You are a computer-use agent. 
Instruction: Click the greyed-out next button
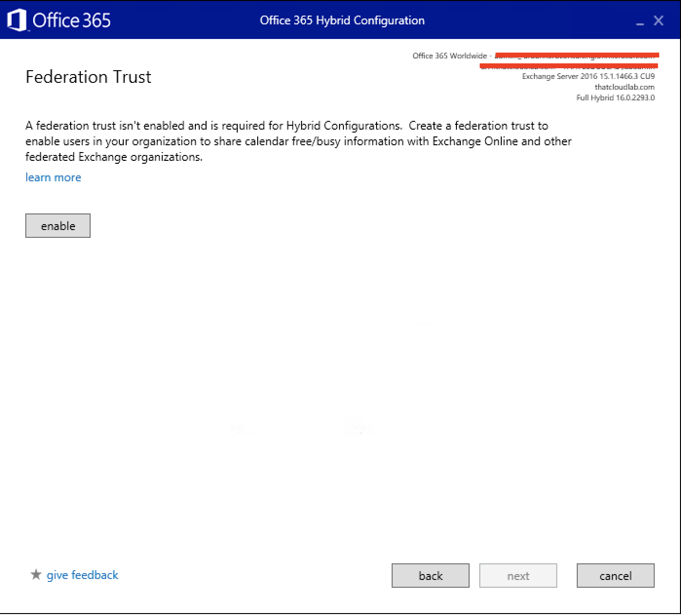(518, 576)
